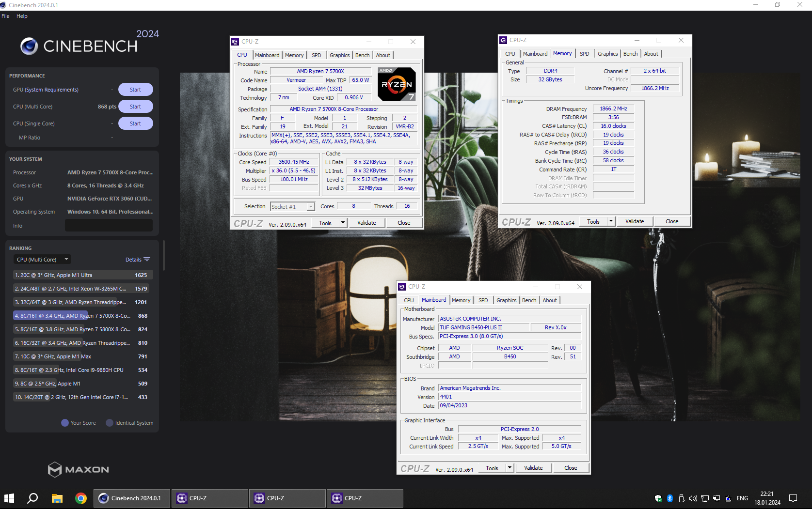This screenshot has width=812, height=509.
Task: Click the Cinebench logo sphere icon
Action: click(29, 46)
